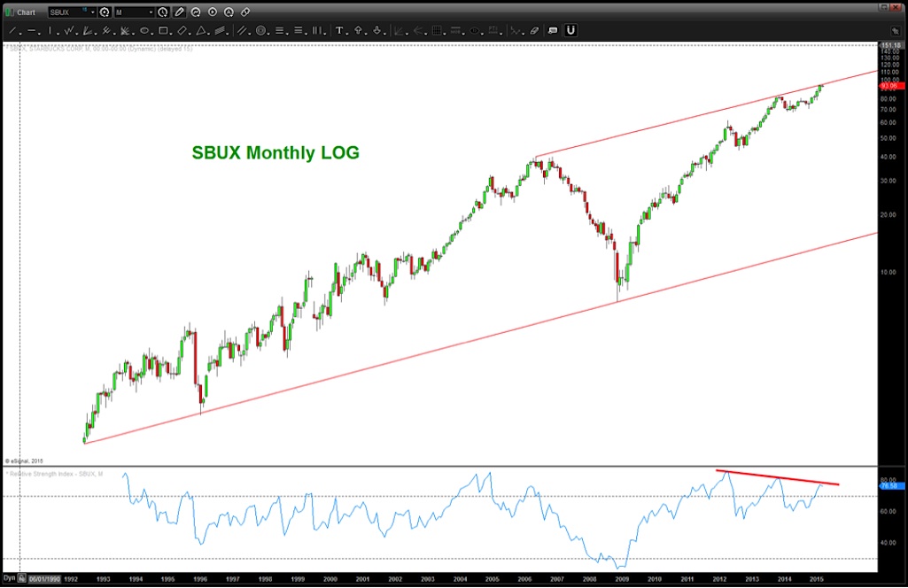Click the red 93.06 current price label
This screenshot has width=908, height=588.
890,86
